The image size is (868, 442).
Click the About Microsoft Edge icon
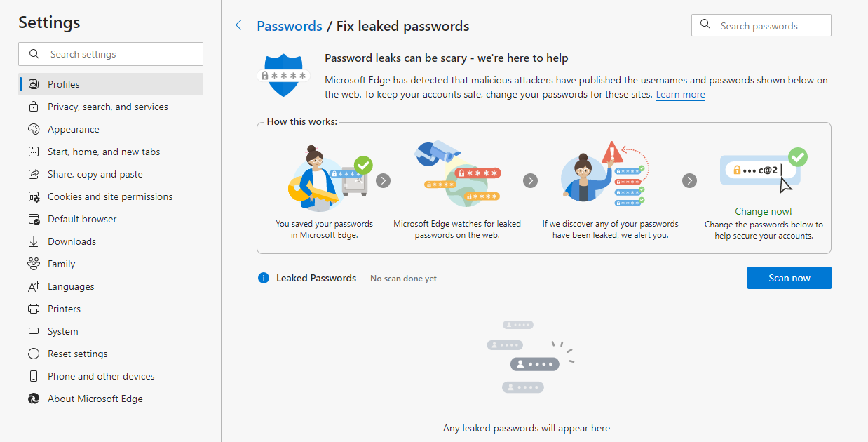[x=34, y=398]
